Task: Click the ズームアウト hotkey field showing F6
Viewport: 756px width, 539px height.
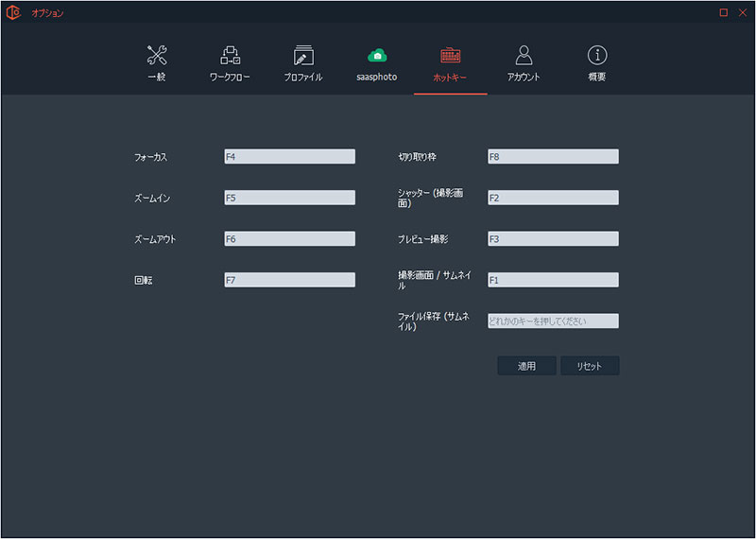Action: click(289, 238)
